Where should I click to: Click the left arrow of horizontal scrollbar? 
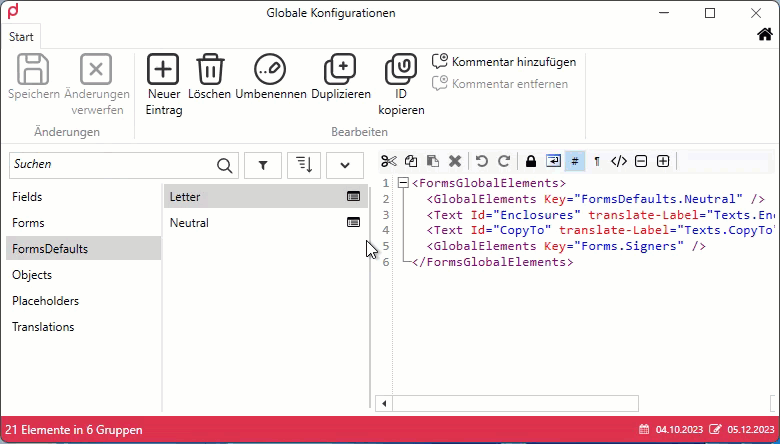pos(384,403)
